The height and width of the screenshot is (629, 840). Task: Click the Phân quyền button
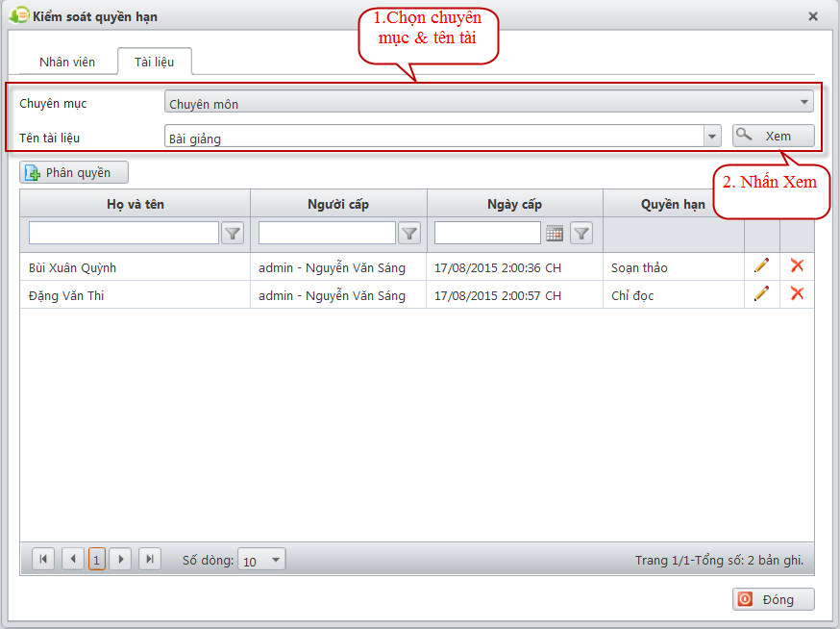point(74,173)
